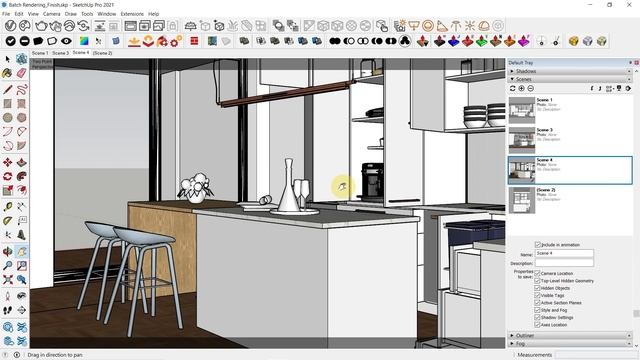The width and height of the screenshot is (640, 360).
Task: Toggle the Style and Fog checkbox
Action: pyautogui.click(x=538, y=310)
